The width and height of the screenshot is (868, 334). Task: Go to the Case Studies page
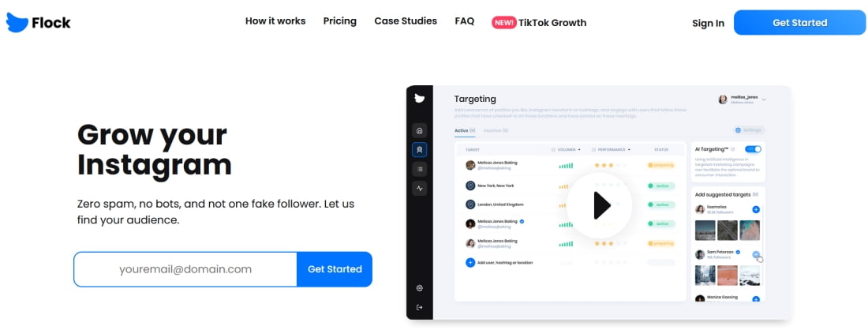(x=406, y=21)
